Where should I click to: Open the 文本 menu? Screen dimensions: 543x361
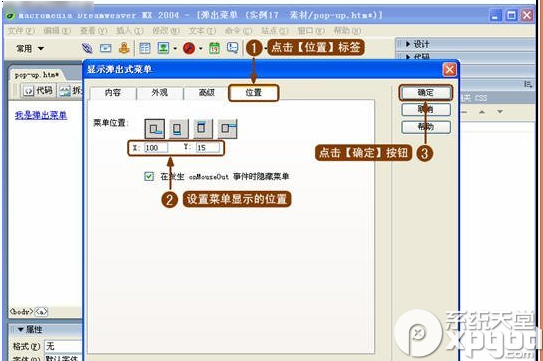click(202, 31)
